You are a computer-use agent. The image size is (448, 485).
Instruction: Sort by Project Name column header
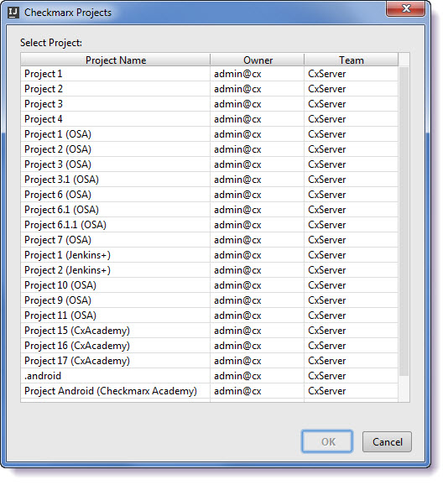pyautogui.click(x=115, y=60)
